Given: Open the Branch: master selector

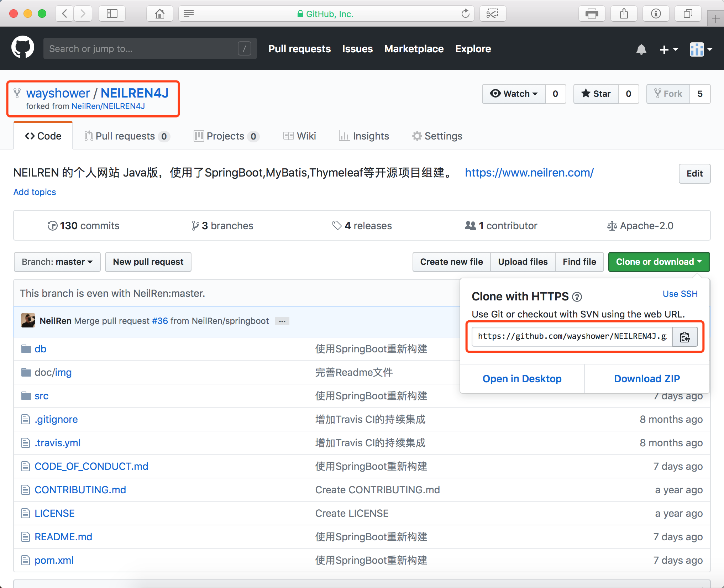Looking at the screenshot, I should 57,262.
